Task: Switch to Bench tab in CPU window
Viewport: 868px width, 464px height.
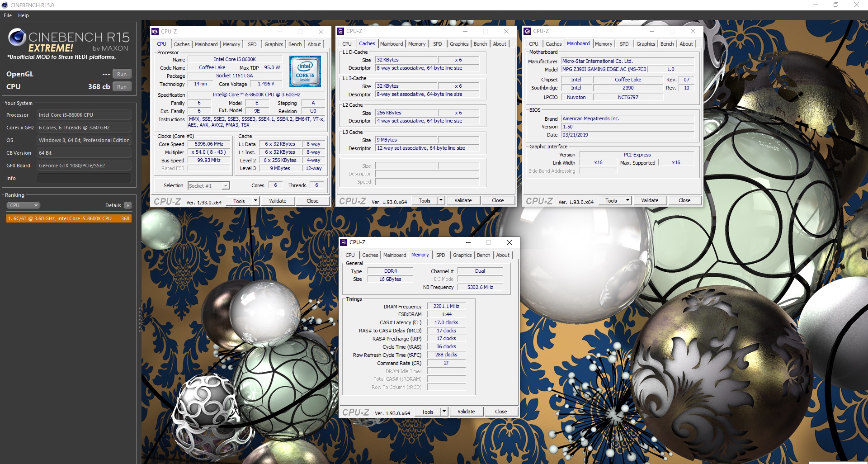Action: point(295,44)
